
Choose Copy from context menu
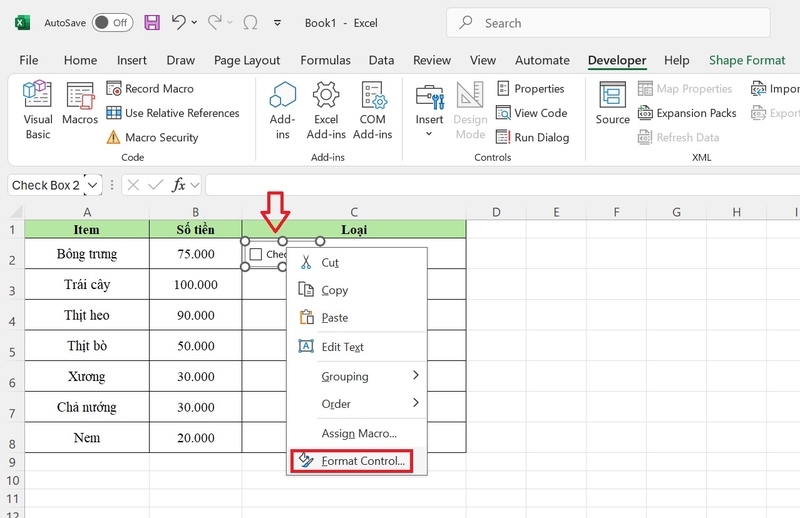click(x=357, y=290)
